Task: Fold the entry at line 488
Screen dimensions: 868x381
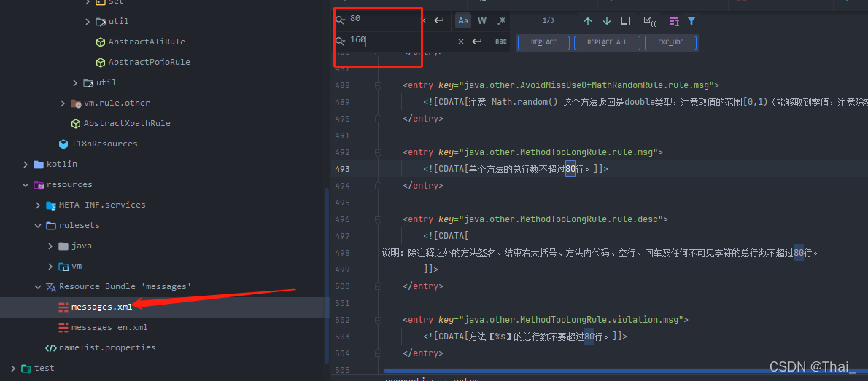Action: [378, 85]
